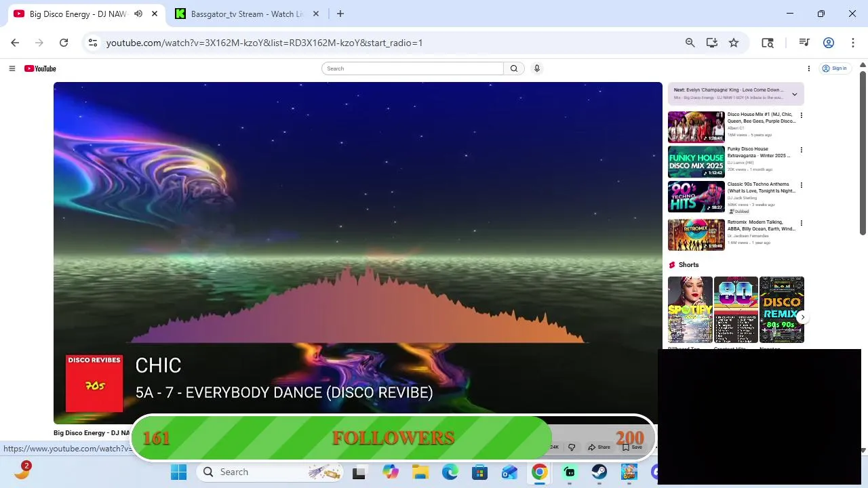
Task: Reload the YouTube page
Action: (64, 43)
